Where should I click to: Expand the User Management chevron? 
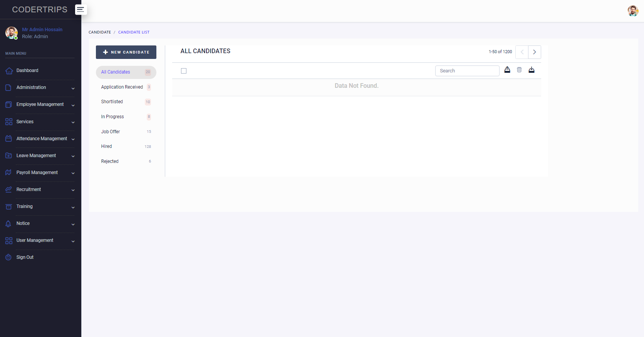pos(73,241)
